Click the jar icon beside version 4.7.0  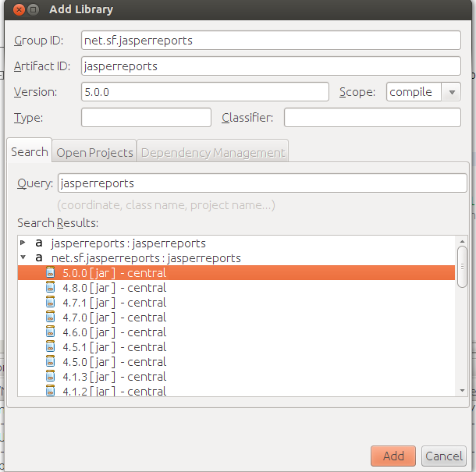click(51, 318)
